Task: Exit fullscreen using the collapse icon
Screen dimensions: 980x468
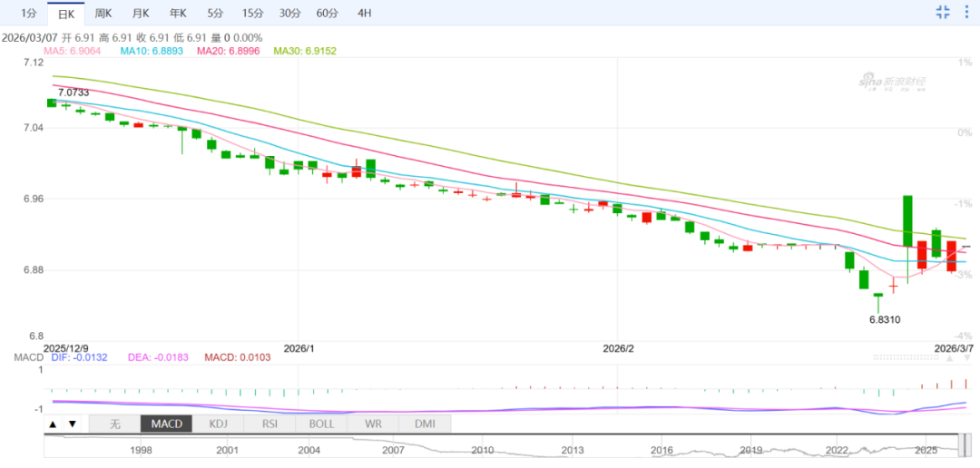Action: pos(943,12)
